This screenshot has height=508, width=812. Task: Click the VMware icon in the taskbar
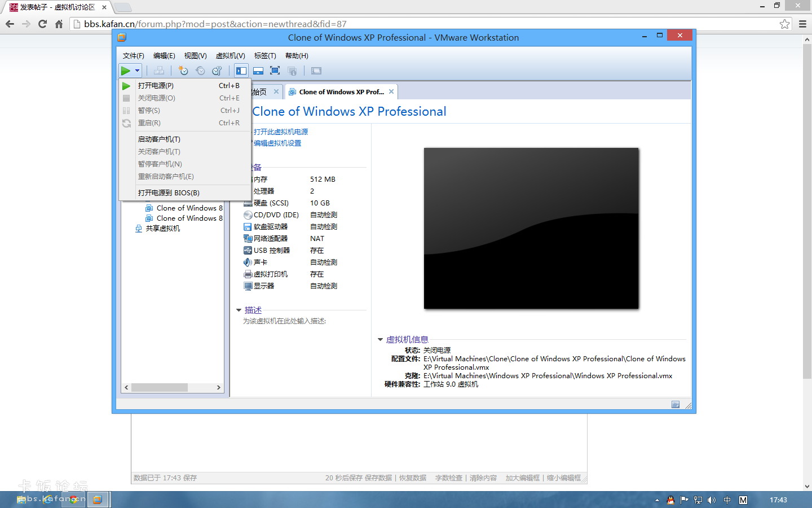pos(98,500)
